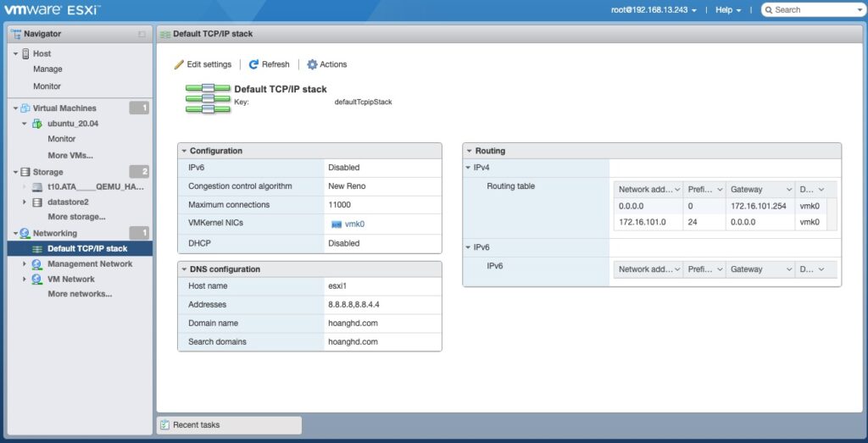This screenshot has height=443, width=868.
Task: Select Manage under Host
Action: (x=47, y=69)
